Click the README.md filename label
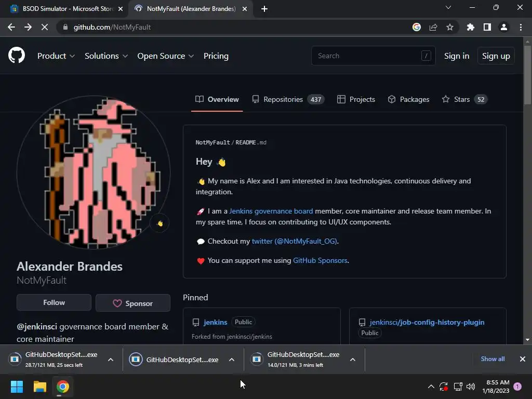The height and width of the screenshot is (399, 532). 251,142
